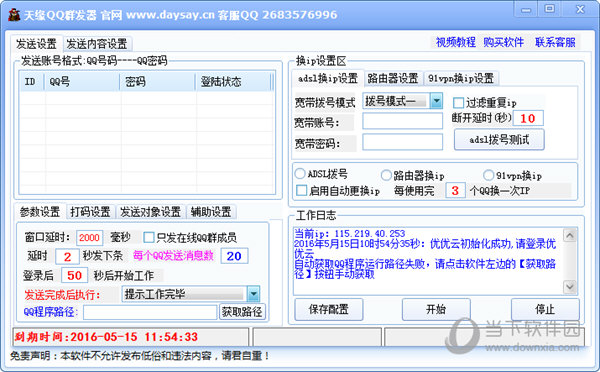
Task: Open 视频教程 link
Action: tap(455, 42)
